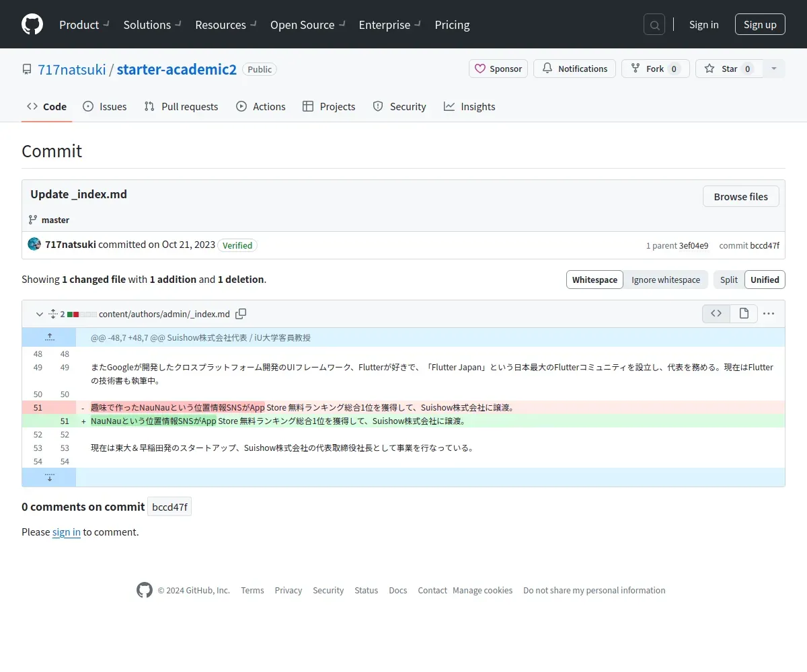
Task: Open Terms in footer
Action: pos(252,590)
